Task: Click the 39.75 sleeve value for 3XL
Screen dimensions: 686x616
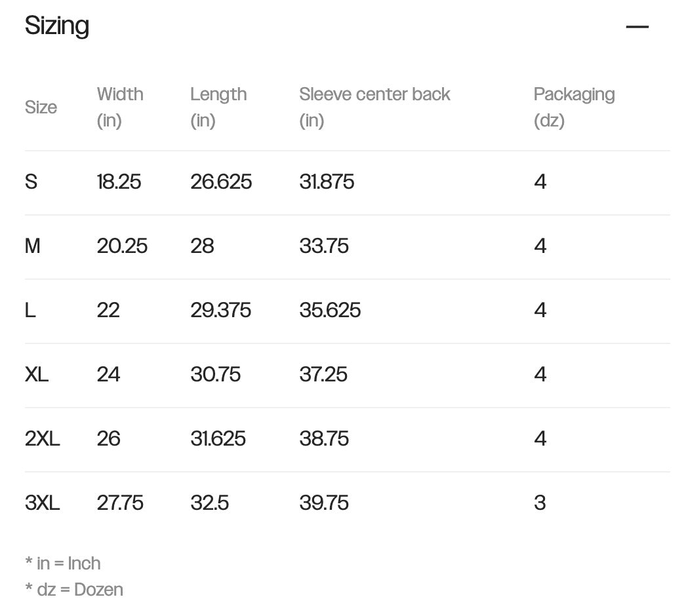Action: (324, 503)
